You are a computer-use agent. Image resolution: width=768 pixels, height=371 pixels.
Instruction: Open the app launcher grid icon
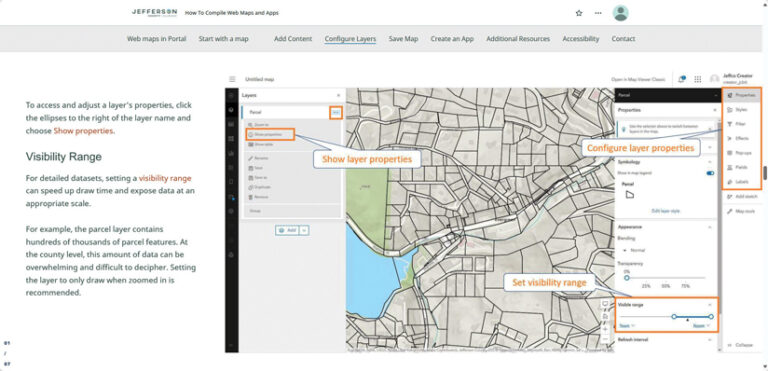point(698,79)
